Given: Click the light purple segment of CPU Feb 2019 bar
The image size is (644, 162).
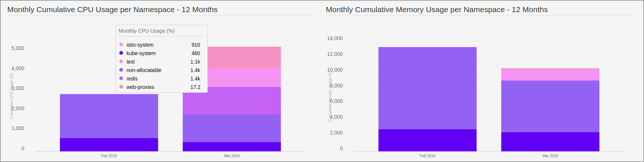Looking at the screenshot, I should pyautogui.click(x=109, y=116).
